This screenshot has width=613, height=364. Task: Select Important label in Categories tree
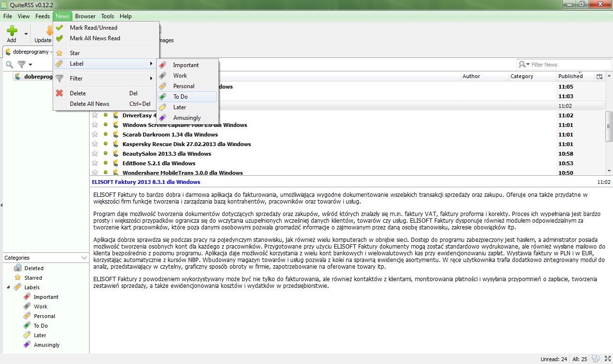point(45,297)
